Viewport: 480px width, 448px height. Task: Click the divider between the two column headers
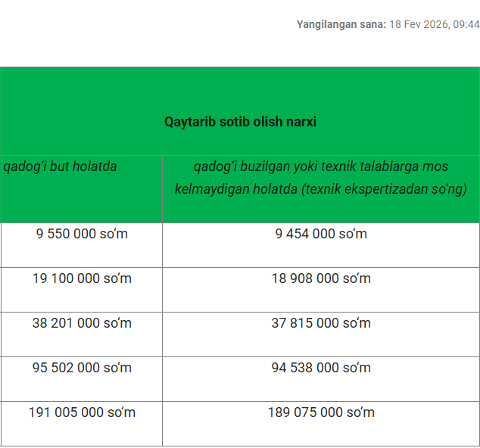[162, 189]
